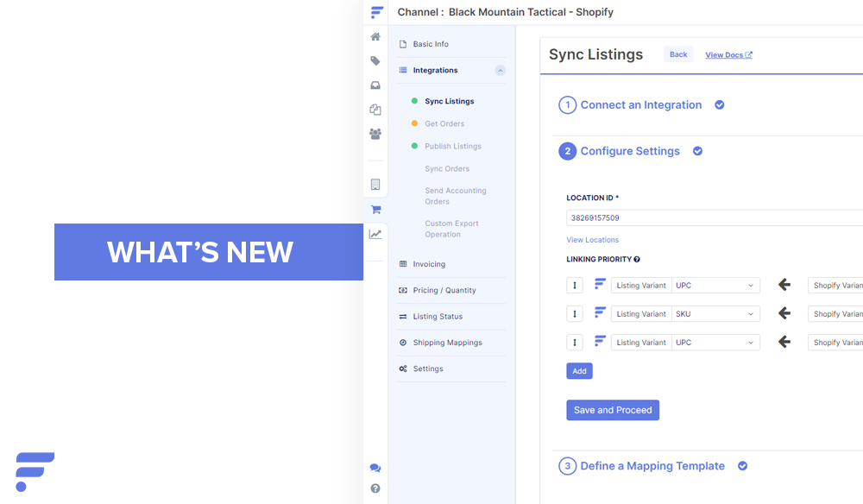The width and height of the screenshot is (863, 504).
Task: Click the Shopify Variant field in first row
Action: point(835,286)
